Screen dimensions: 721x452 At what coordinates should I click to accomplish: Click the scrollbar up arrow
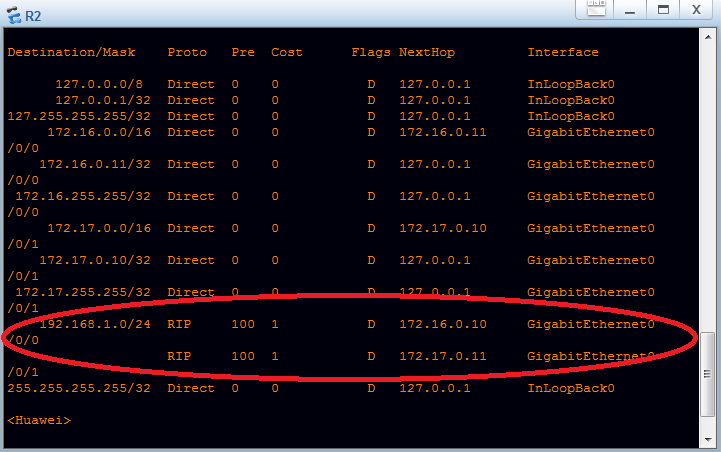point(708,37)
